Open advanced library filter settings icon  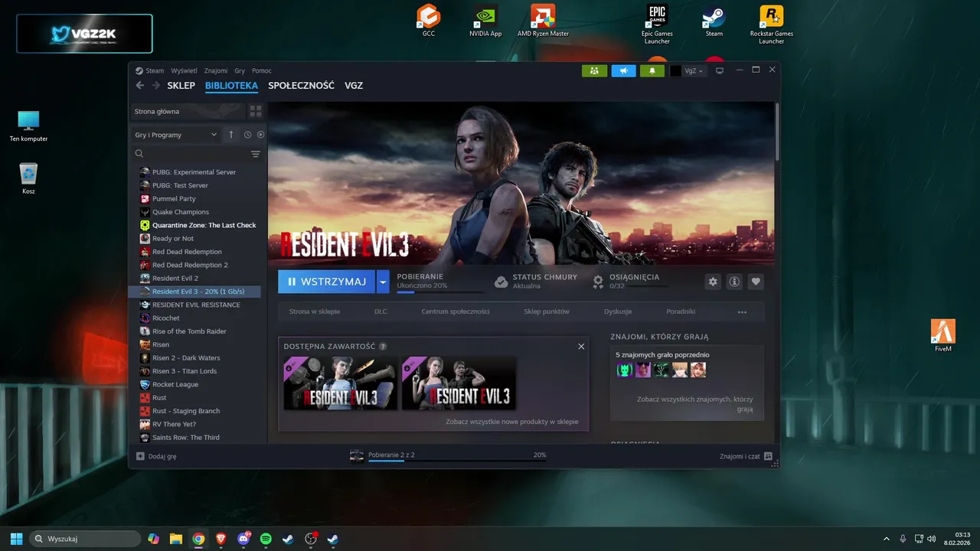(x=256, y=154)
